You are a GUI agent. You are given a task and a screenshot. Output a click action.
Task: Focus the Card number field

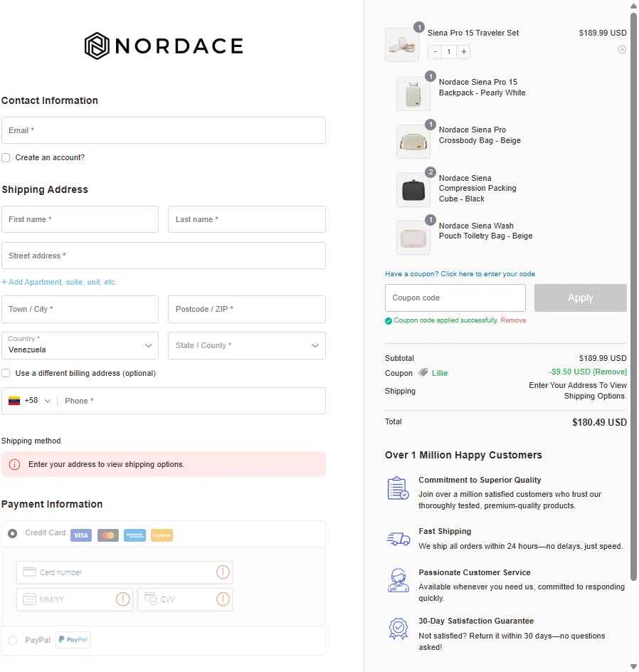point(125,572)
